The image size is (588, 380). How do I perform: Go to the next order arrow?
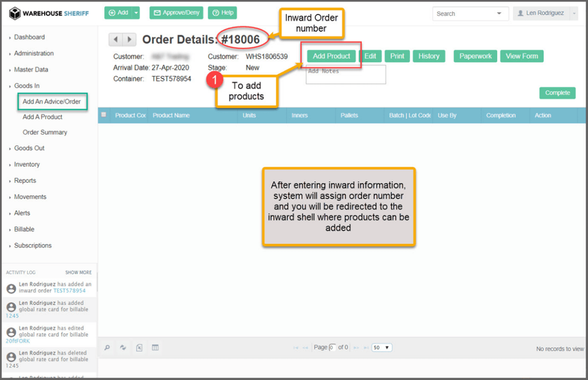(130, 40)
